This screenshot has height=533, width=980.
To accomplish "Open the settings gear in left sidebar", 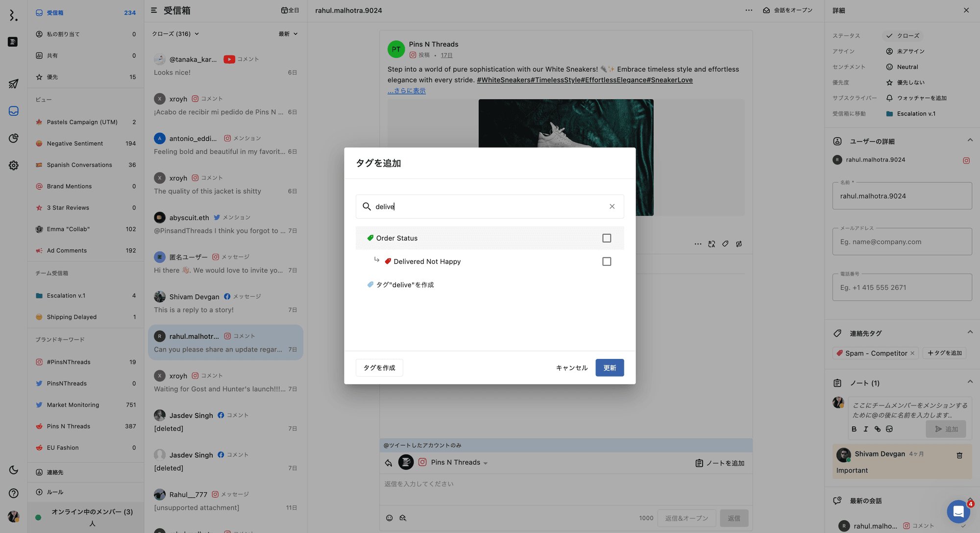I will pyautogui.click(x=13, y=165).
